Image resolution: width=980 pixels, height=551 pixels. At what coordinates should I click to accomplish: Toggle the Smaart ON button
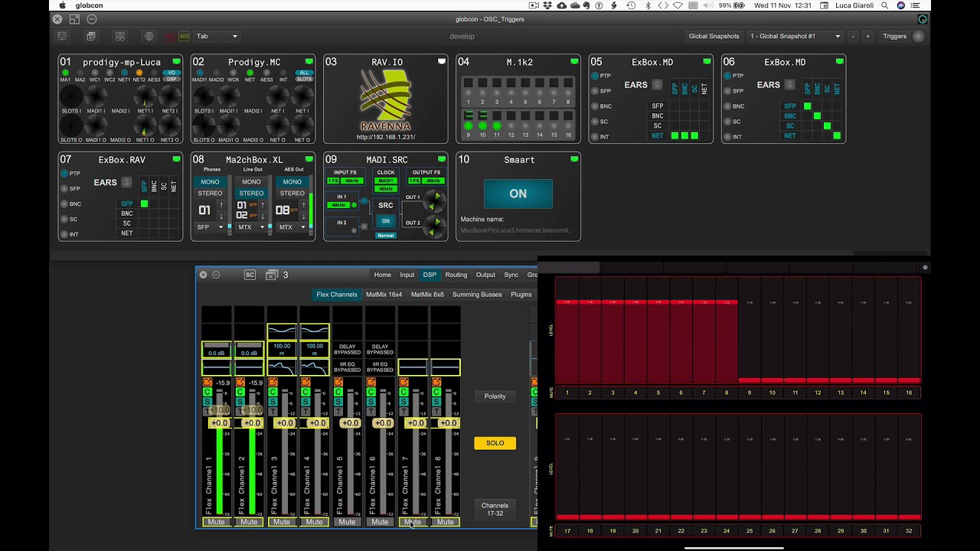pos(518,194)
